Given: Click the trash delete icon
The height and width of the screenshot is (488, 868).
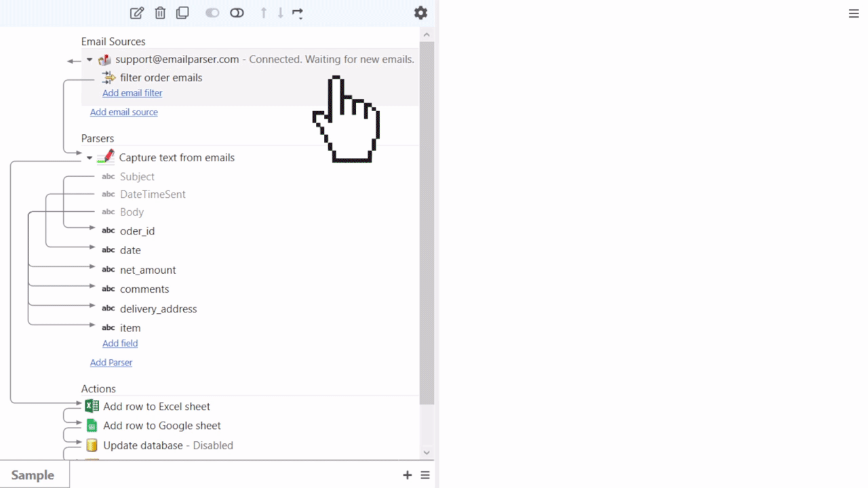Looking at the screenshot, I should [160, 13].
